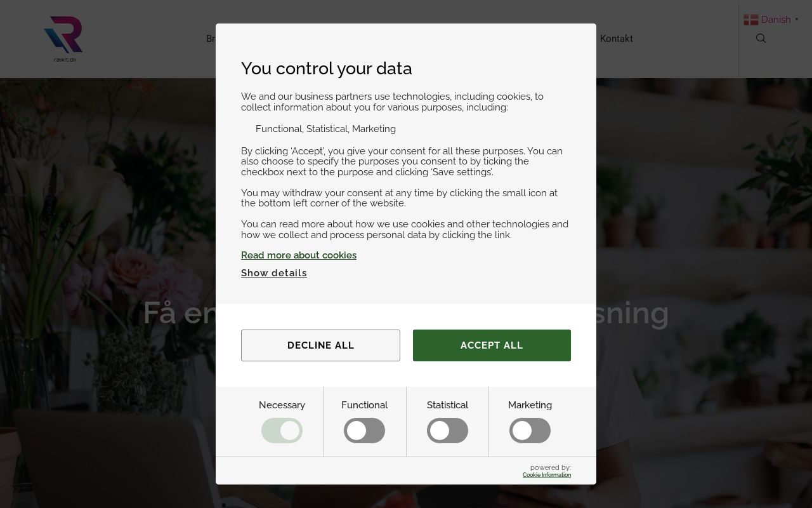Expand Show details in cookie dialog
Screen dimensions: 812x508
tap(274, 273)
